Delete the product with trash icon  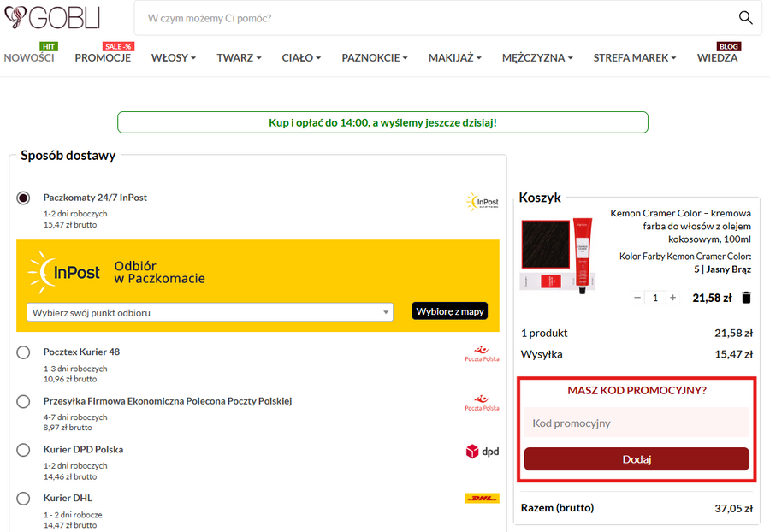[746, 298]
